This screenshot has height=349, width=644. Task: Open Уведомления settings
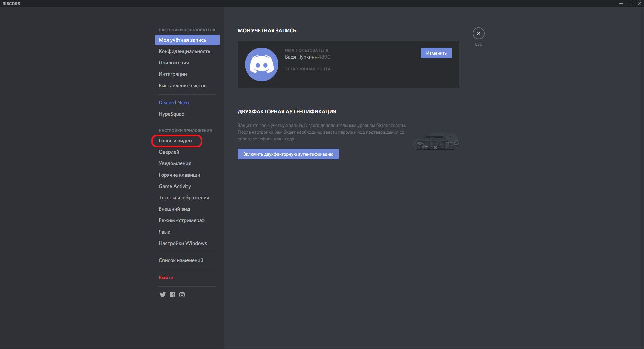pyautogui.click(x=187, y=163)
